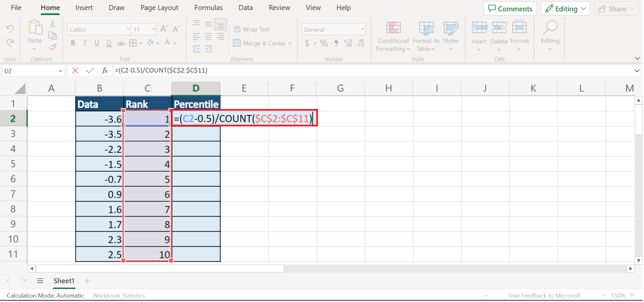Cancel formula entry with the red X
The image size is (644, 302).
(x=75, y=70)
